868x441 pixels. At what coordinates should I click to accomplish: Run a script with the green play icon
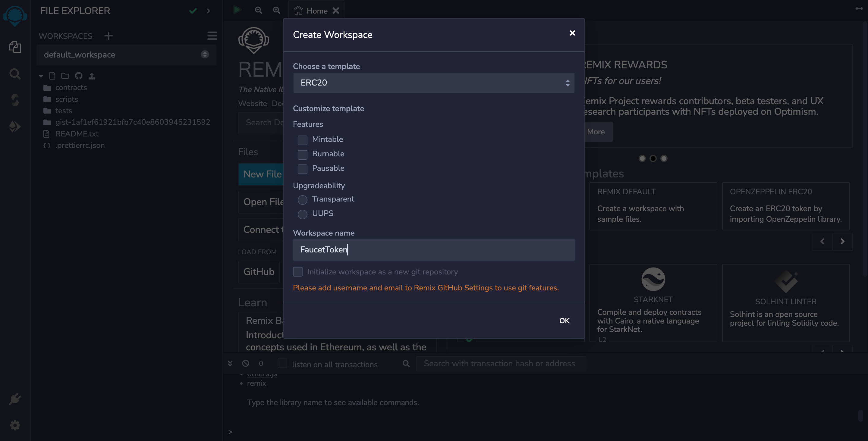(237, 10)
